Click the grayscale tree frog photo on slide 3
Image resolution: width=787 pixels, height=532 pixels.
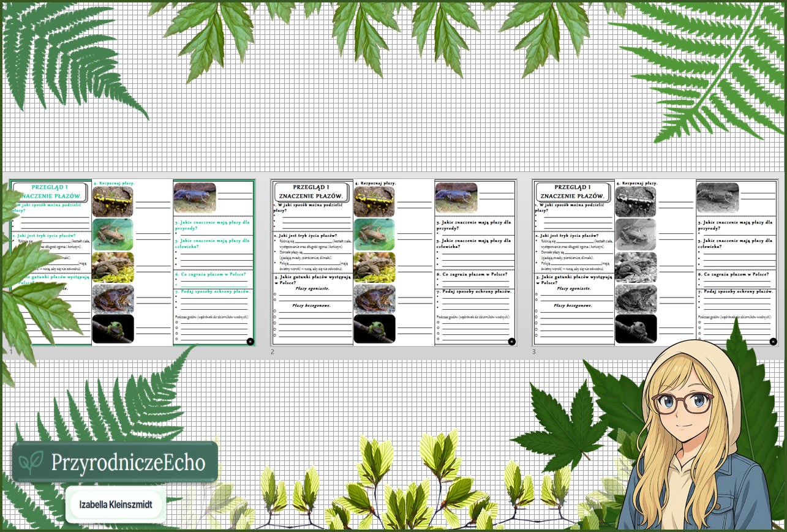[x=636, y=329]
